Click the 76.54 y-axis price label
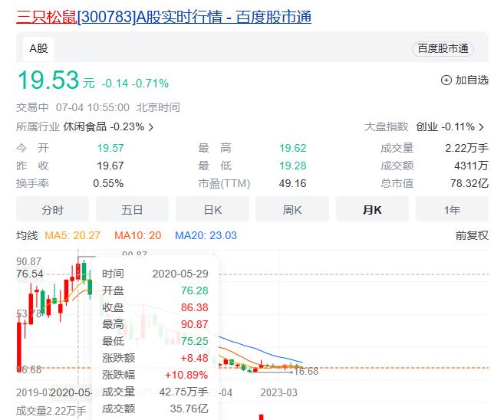504x420 pixels. coord(30,274)
